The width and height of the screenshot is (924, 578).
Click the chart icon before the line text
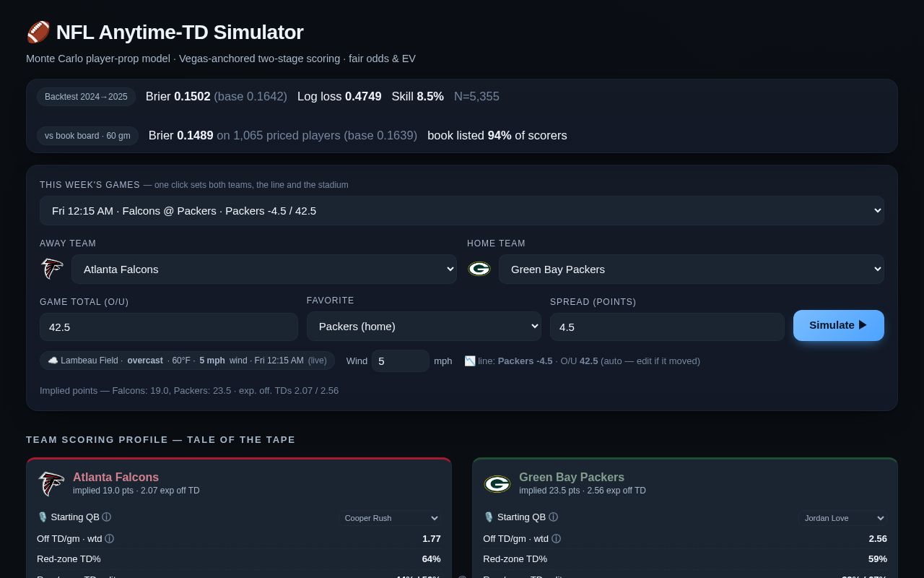tap(470, 361)
